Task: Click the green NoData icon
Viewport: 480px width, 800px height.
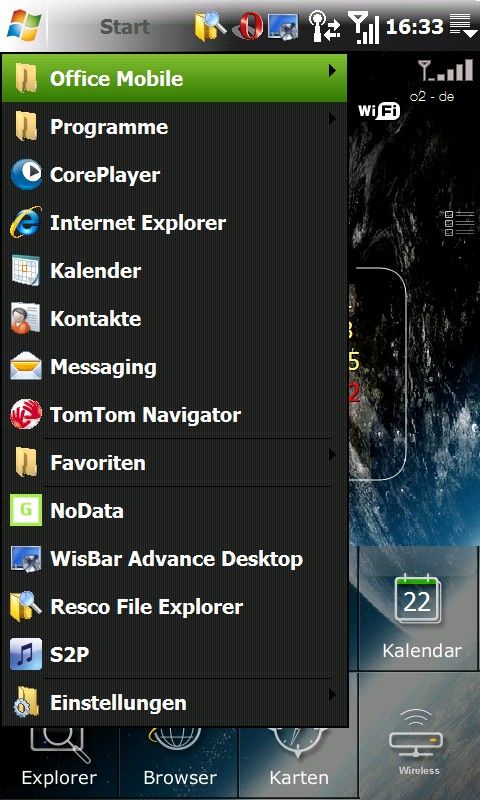Action: pos(26,510)
